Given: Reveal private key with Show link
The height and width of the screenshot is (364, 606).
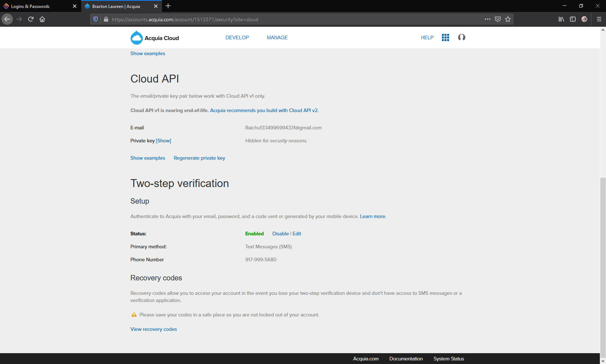Looking at the screenshot, I should [163, 141].
